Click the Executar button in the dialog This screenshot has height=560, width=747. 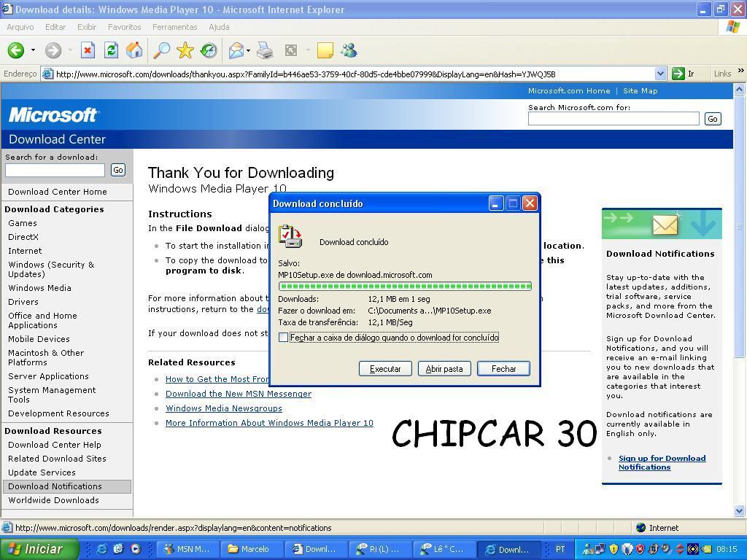(x=385, y=368)
